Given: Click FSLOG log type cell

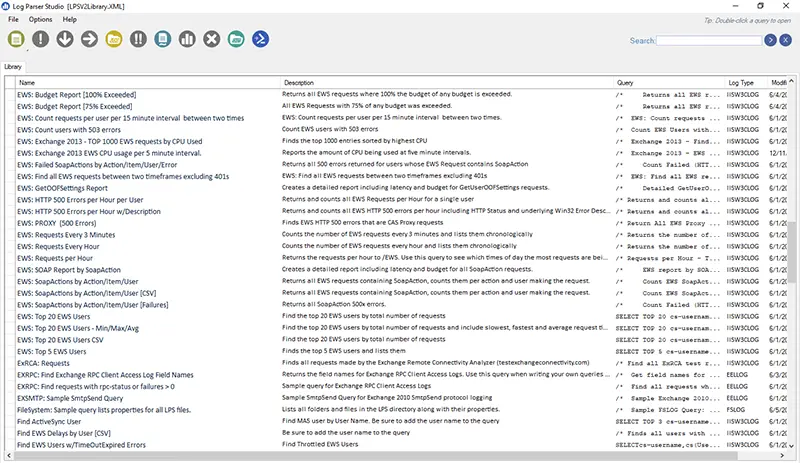Looking at the screenshot, I should click(x=736, y=409).
